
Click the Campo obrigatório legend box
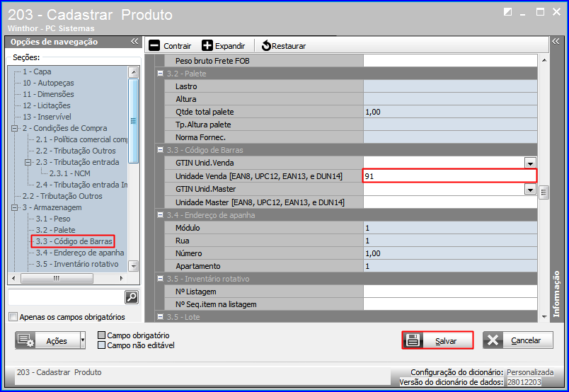point(102,335)
